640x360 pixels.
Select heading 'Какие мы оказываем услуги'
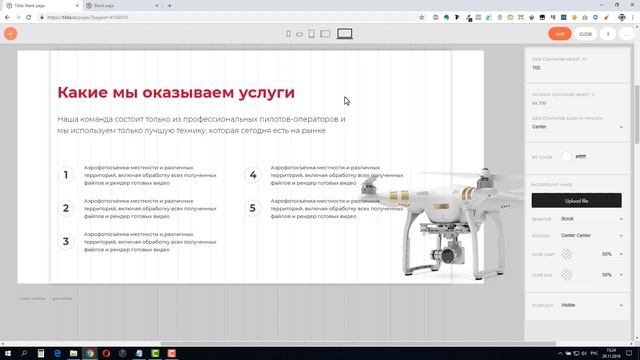176,93
